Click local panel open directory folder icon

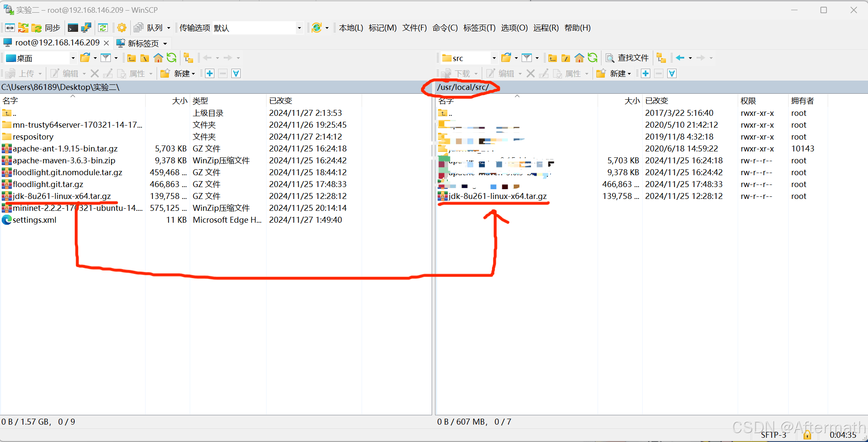click(x=85, y=58)
